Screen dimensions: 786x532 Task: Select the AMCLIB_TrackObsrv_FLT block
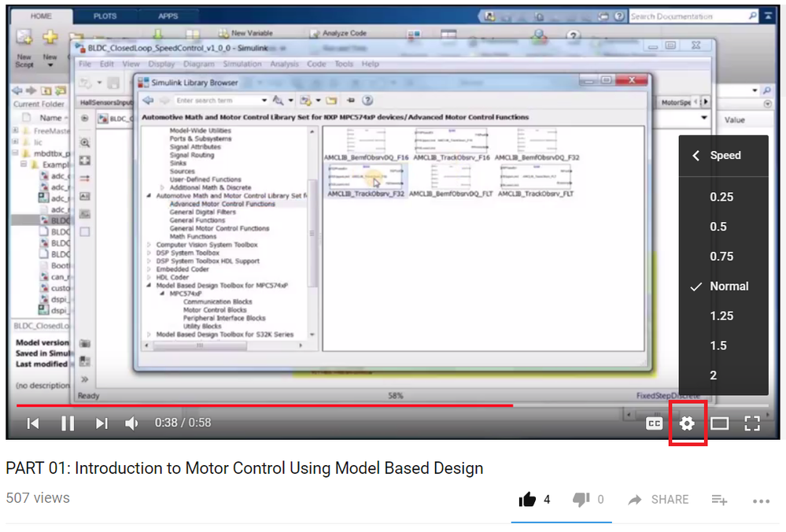[x=536, y=181]
